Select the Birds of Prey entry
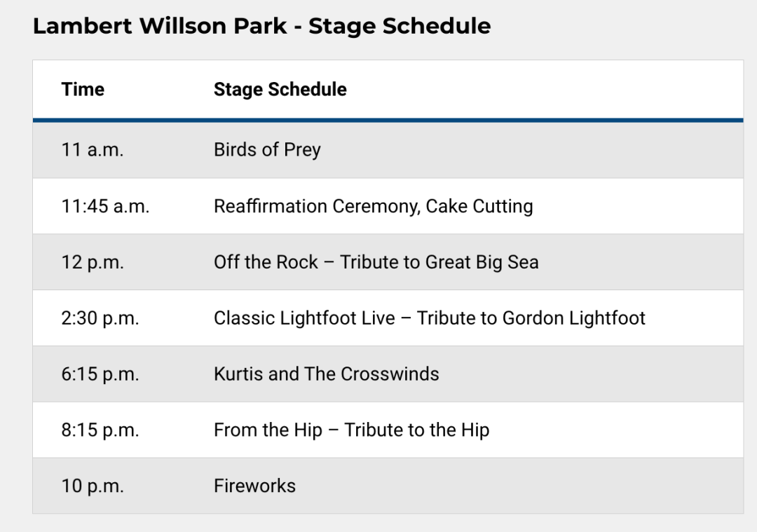The image size is (757, 532). tap(267, 150)
